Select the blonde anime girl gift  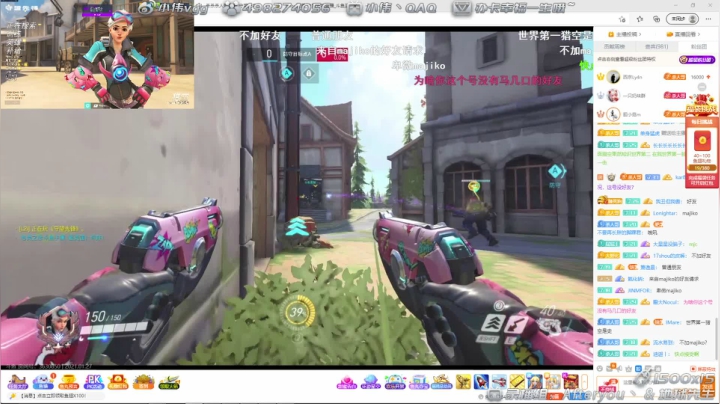tap(535, 382)
